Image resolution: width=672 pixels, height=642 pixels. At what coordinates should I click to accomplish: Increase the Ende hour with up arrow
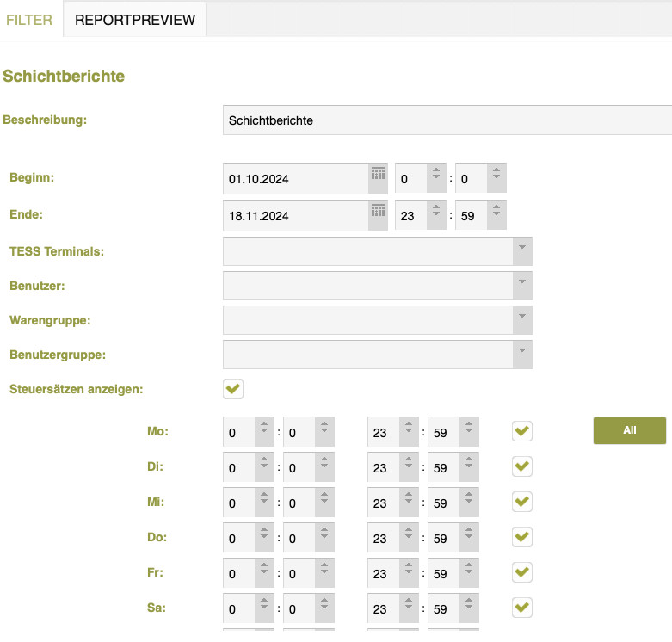pyautogui.click(x=436, y=207)
